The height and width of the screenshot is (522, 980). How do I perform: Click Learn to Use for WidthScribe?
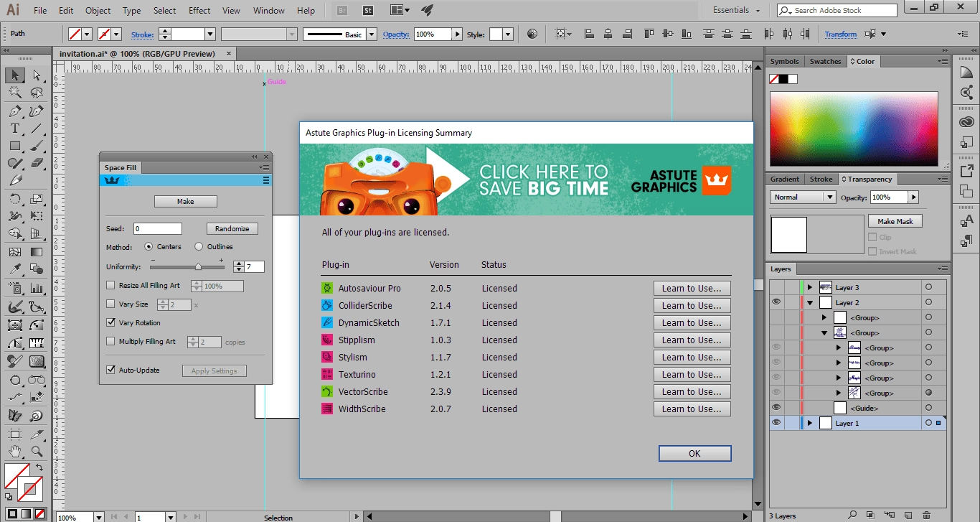point(692,409)
